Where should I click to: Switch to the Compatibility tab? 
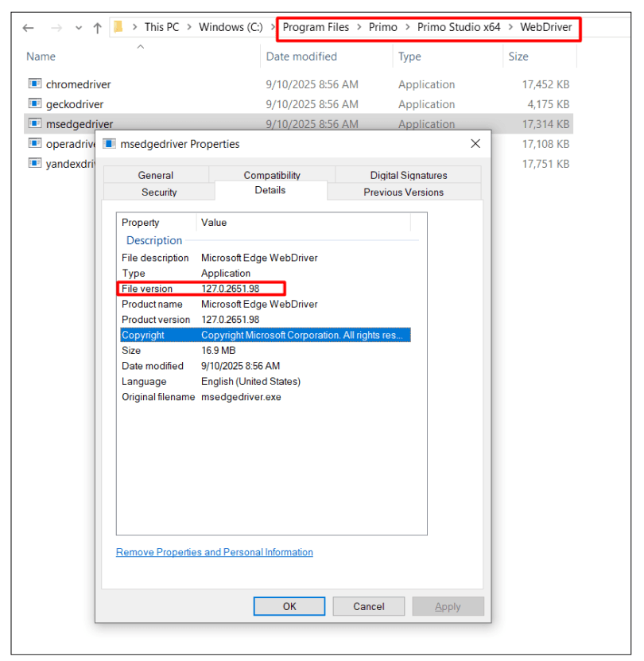coord(272,175)
